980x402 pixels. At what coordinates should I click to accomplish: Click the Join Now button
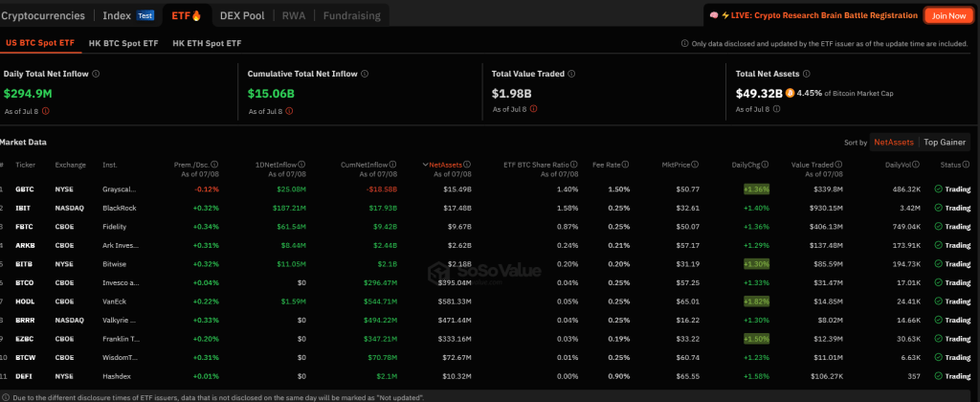947,15
